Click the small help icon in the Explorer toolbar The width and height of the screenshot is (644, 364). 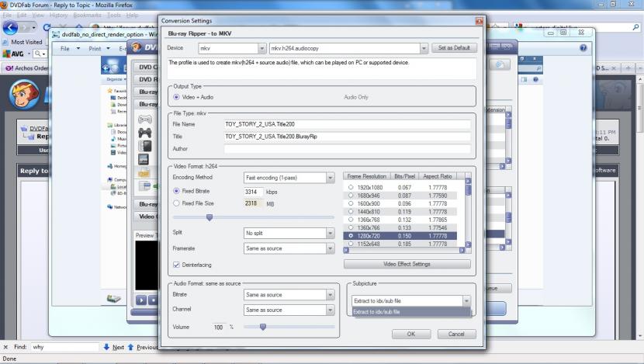[535, 80]
